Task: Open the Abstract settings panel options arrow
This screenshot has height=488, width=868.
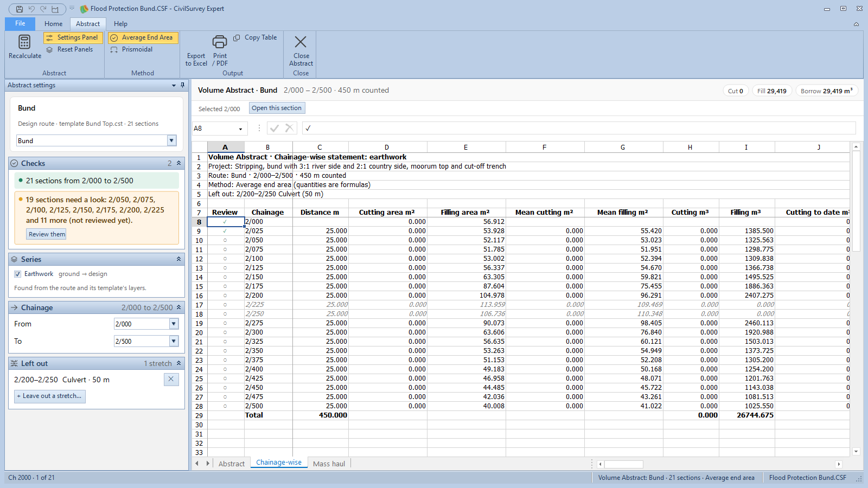Action: [x=174, y=85]
